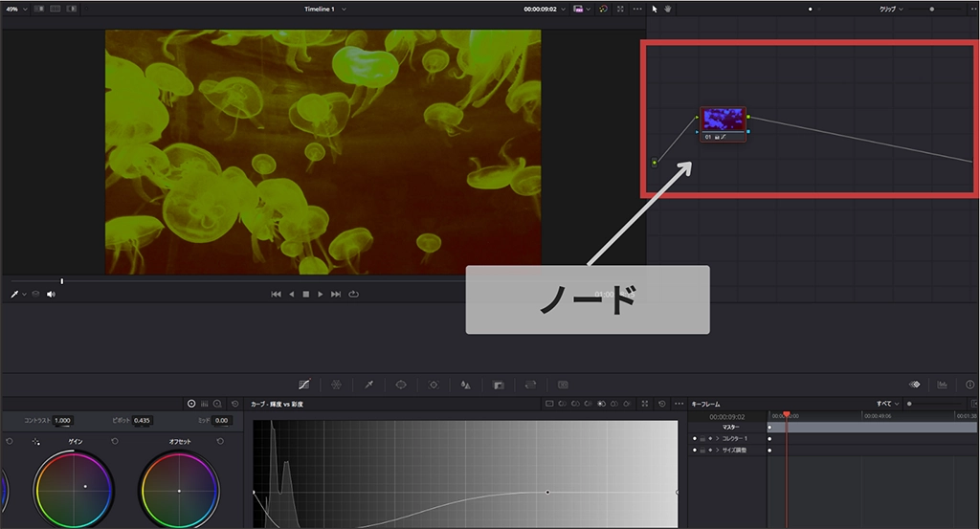980x529 pixels.
Task: Toggle viewer image wipe mode
Action: (39, 9)
